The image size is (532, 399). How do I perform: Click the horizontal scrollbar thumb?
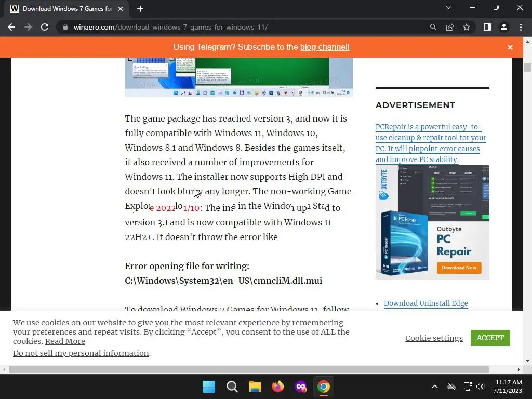point(249,369)
